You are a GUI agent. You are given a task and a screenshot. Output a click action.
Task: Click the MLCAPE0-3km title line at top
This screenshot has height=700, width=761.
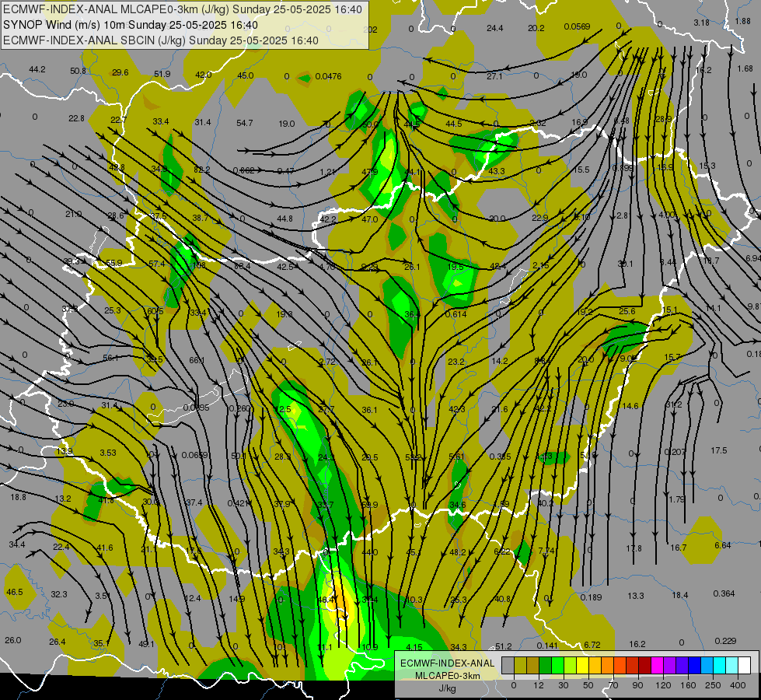coord(183,9)
